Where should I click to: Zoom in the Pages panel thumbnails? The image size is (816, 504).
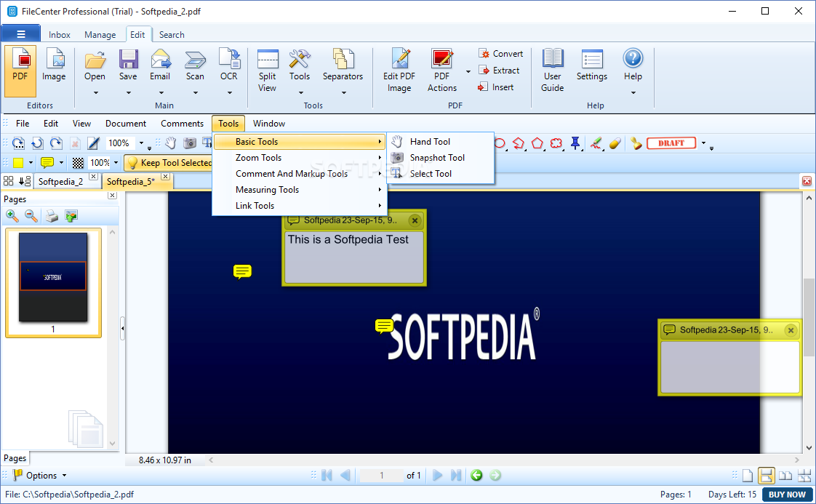pos(12,215)
